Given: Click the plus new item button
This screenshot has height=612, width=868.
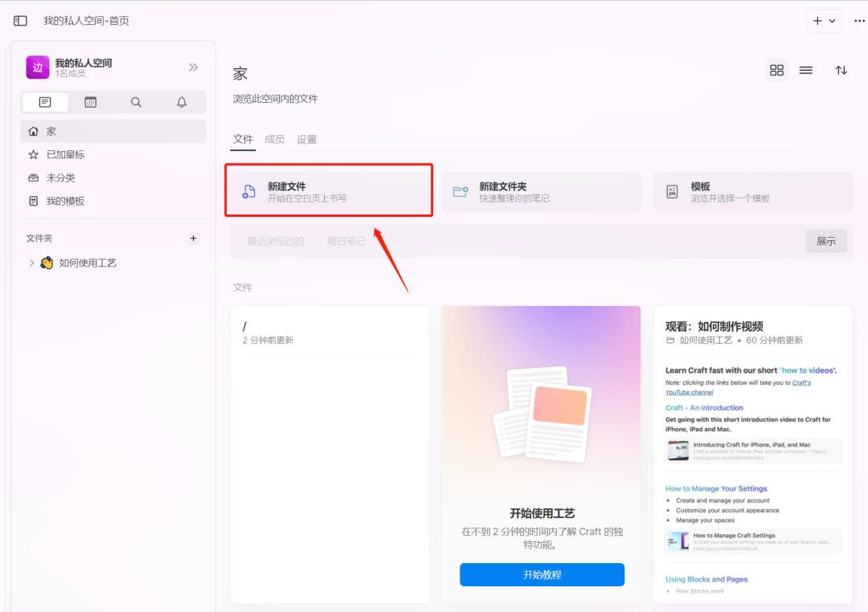Looking at the screenshot, I should coord(817,21).
